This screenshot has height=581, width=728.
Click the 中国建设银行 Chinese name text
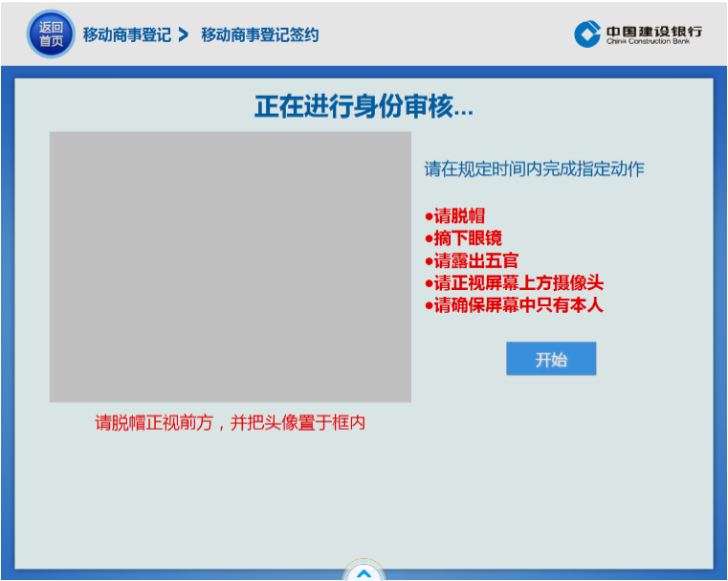coord(653,30)
